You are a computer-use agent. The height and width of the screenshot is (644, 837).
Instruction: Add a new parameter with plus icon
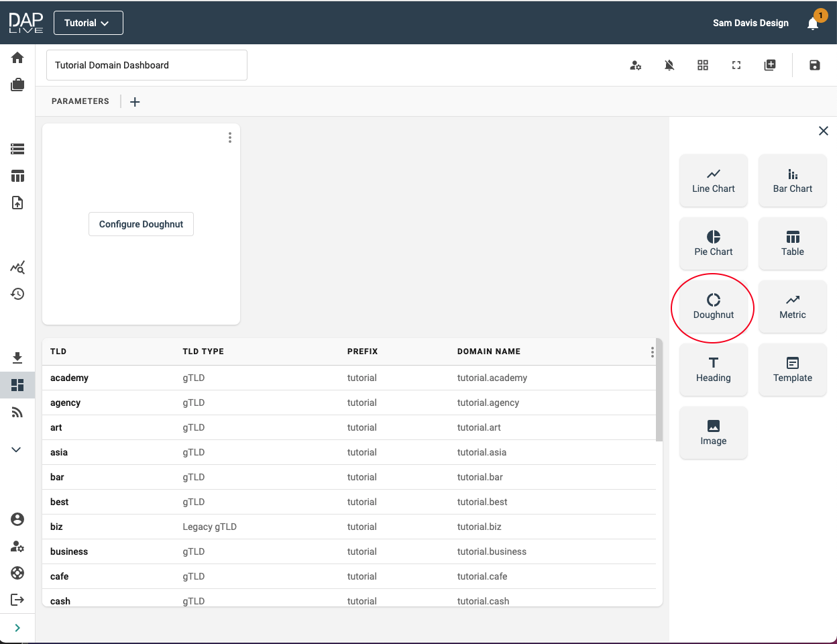click(135, 102)
